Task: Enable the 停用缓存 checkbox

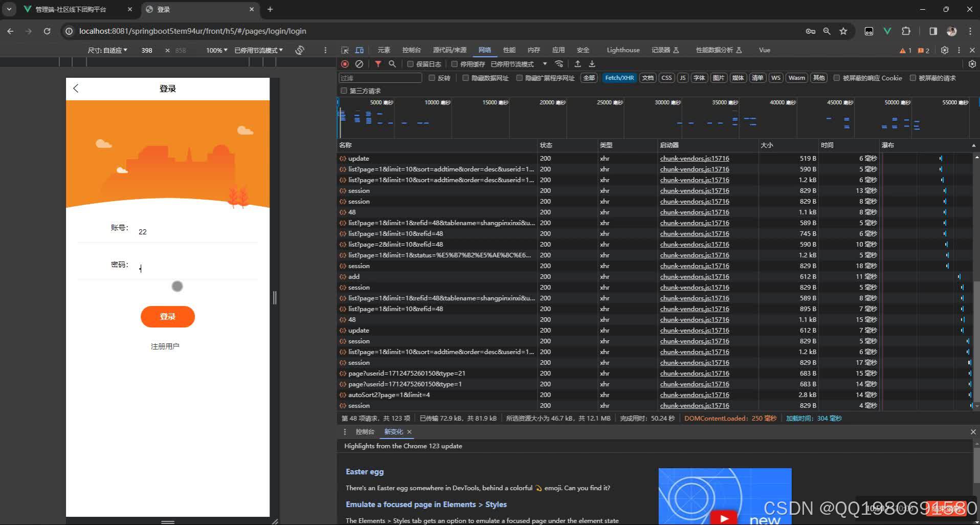Action: tap(454, 64)
